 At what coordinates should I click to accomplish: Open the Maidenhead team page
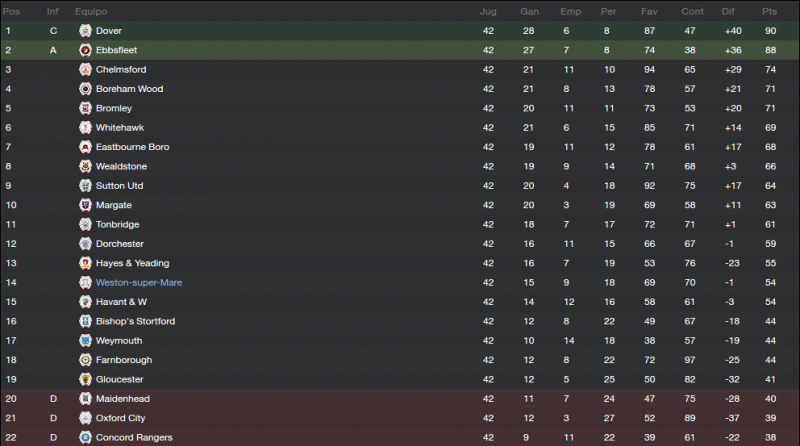click(123, 399)
